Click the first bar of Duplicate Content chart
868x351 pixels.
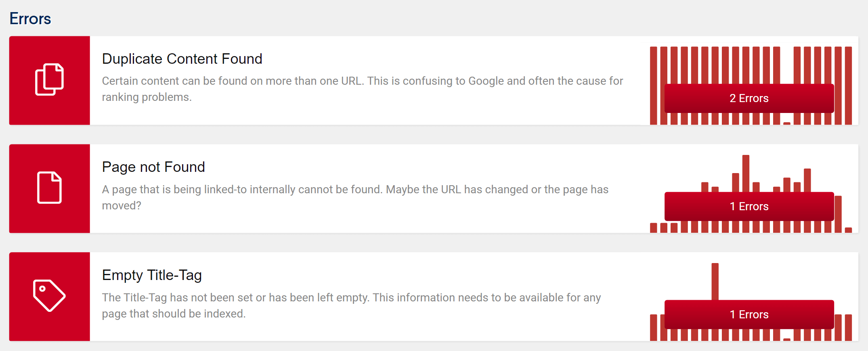[653, 86]
